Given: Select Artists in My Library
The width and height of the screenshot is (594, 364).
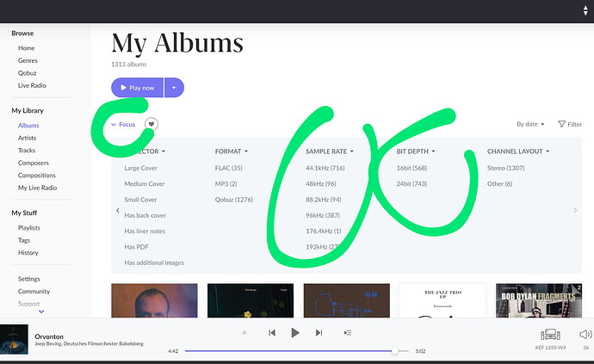Looking at the screenshot, I should (x=27, y=138).
